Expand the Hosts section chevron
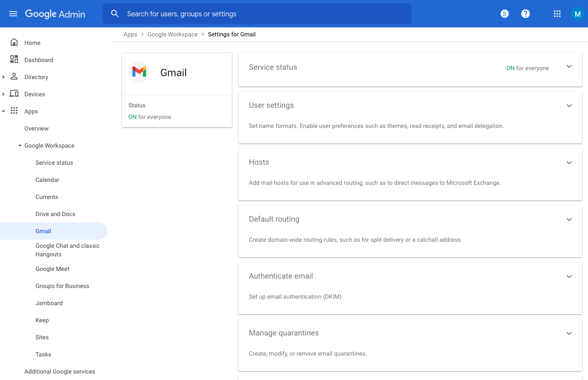The image size is (588, 380). tap(569, 163)
